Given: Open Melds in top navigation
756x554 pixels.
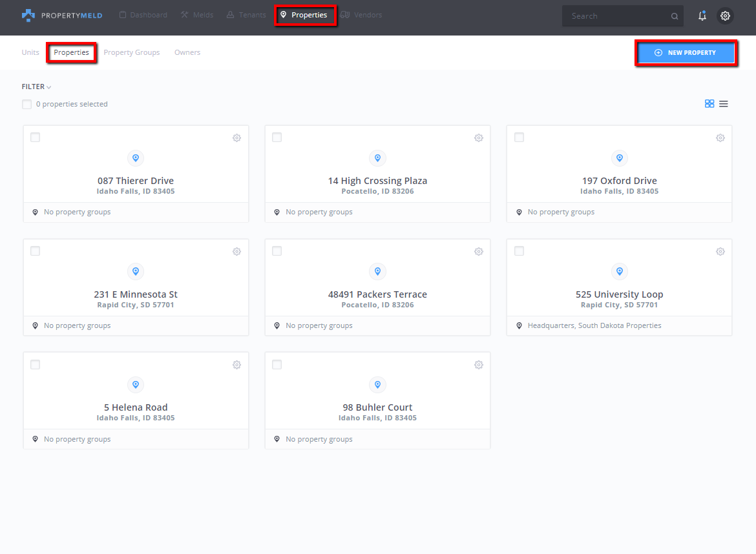Looking at the screenshot, I should click(197, 15).
